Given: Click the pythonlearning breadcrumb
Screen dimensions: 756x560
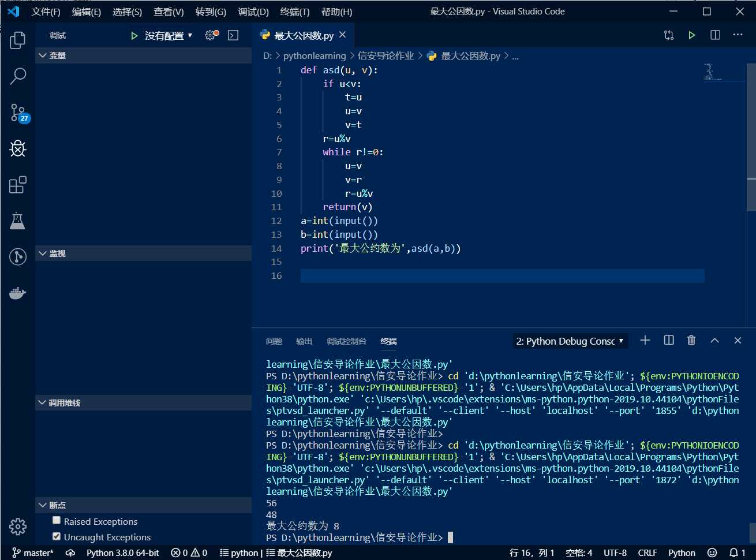Looking at the screenshot, I should (315, 56).
